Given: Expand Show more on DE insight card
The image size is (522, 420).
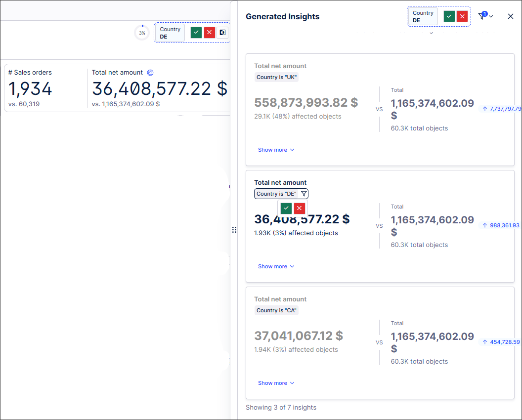Looking at the screenshot, I should click(276, 267).
